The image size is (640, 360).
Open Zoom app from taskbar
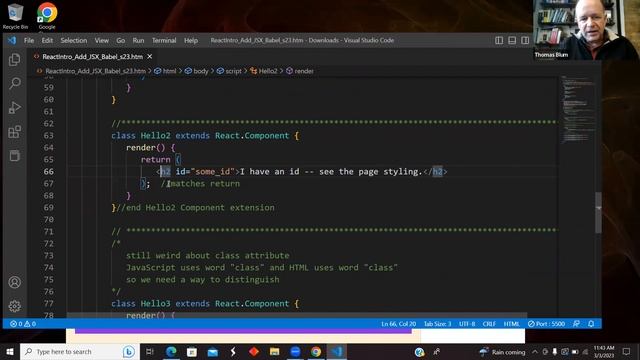(295, 351)
